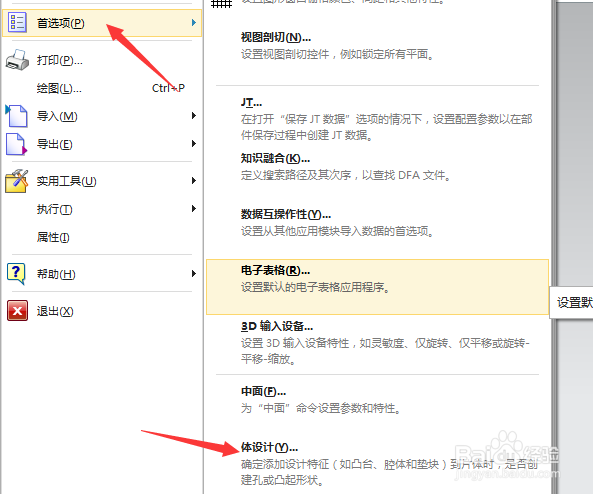The image size is (593, 494).
Task: Click the 首选项 list icon
Action: [17, 22]
